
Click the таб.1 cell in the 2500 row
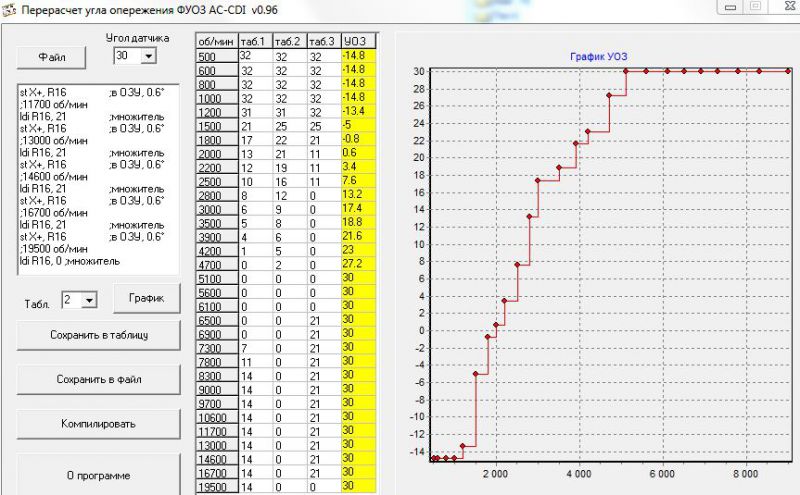point(254,180)
